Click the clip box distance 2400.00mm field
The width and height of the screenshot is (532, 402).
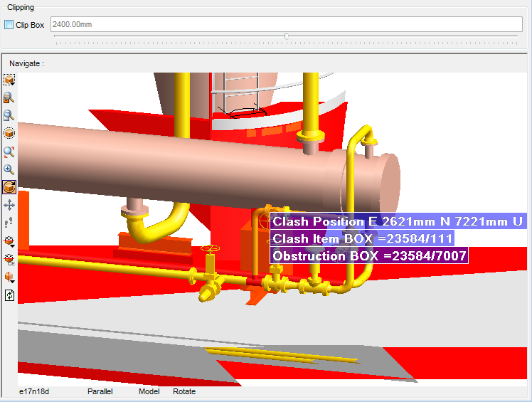pyautogui.click(x=287, y=24)
